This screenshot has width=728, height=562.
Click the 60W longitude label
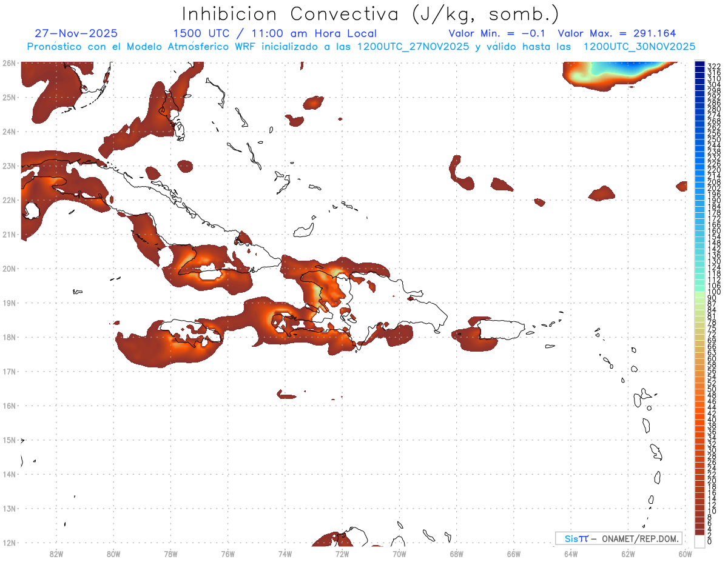pos(686,553)
